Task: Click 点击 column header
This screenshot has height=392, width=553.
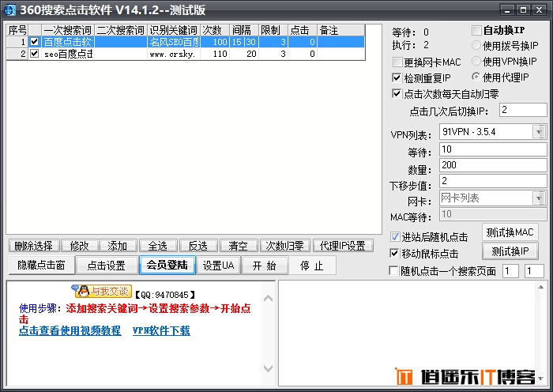Action: pyautogui.click(x=303, y=30)
